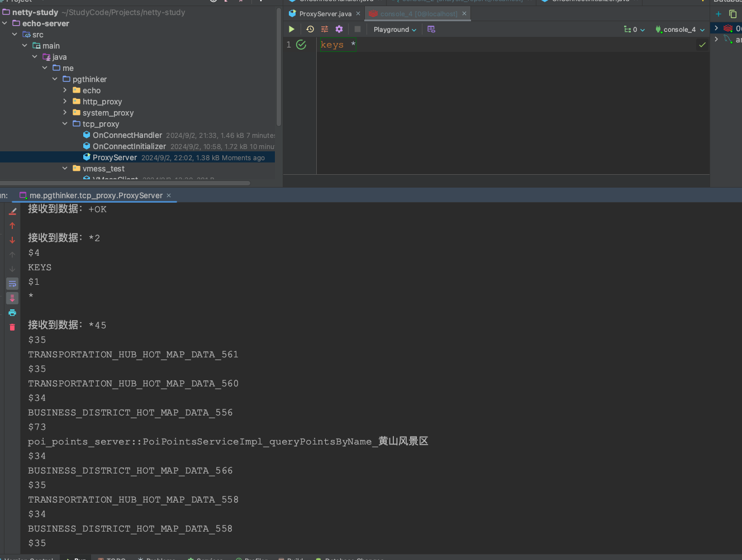
Task: Click the duplicate data source icon
Action: 733,14
